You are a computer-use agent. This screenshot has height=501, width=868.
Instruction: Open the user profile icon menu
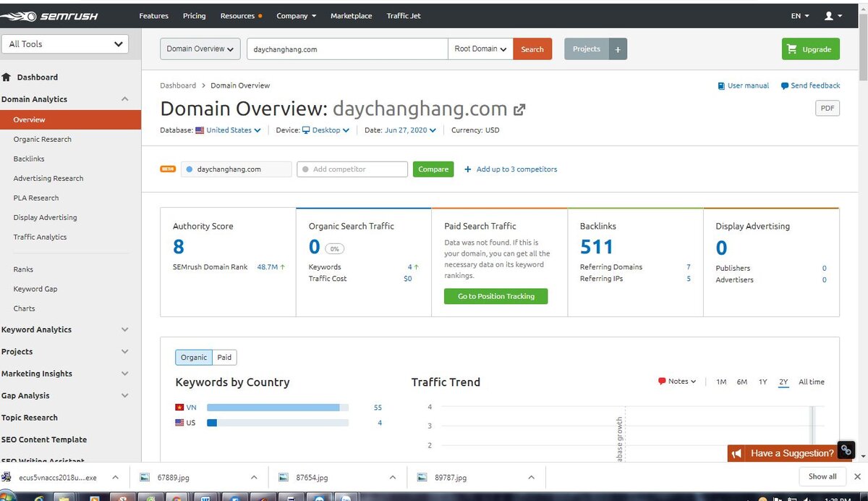point(833,15)
